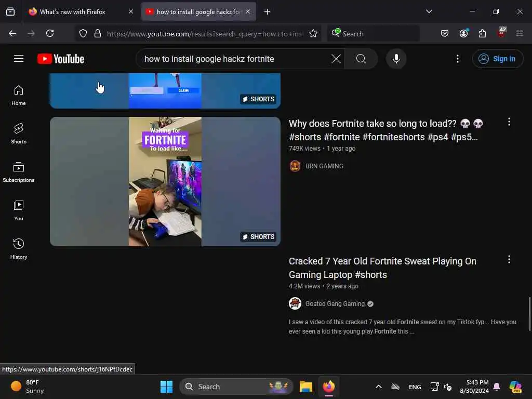532x399 pixels.
Task: Start voice search with microphone
Action: coord(396,59)
